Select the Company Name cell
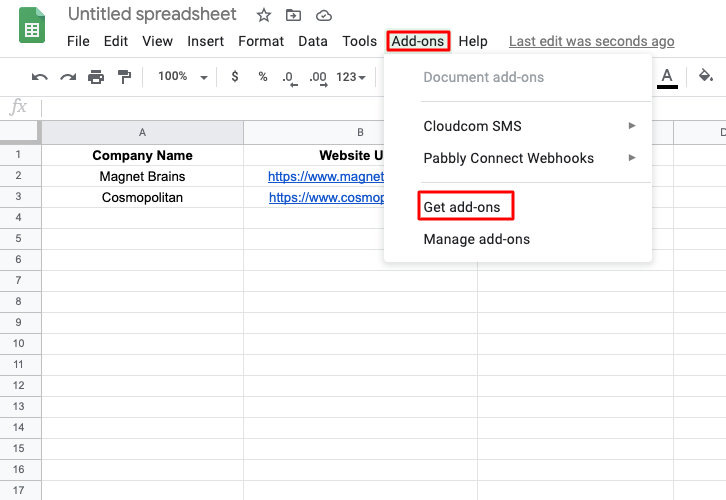The image size is (726, 500). [143, 155]
